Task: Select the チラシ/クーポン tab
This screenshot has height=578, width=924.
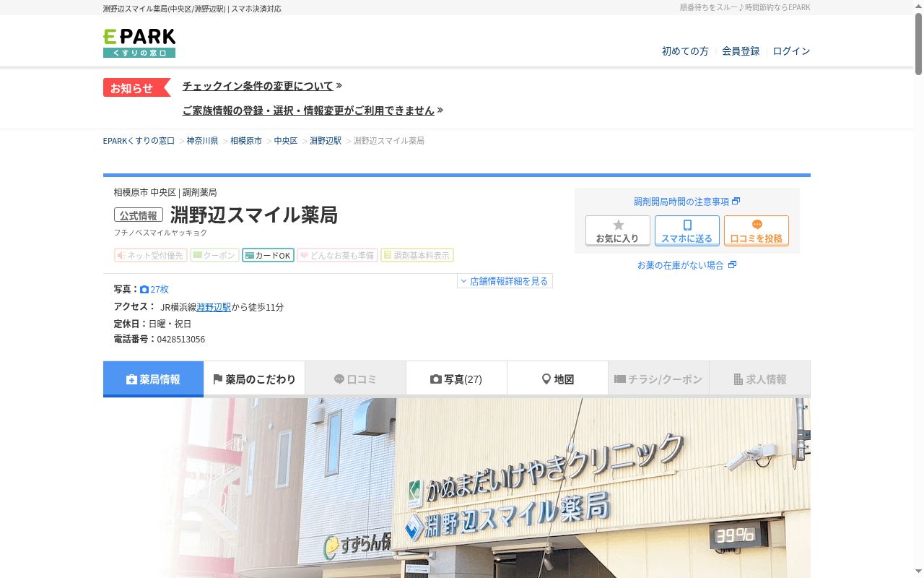Action: coord(658,379)
